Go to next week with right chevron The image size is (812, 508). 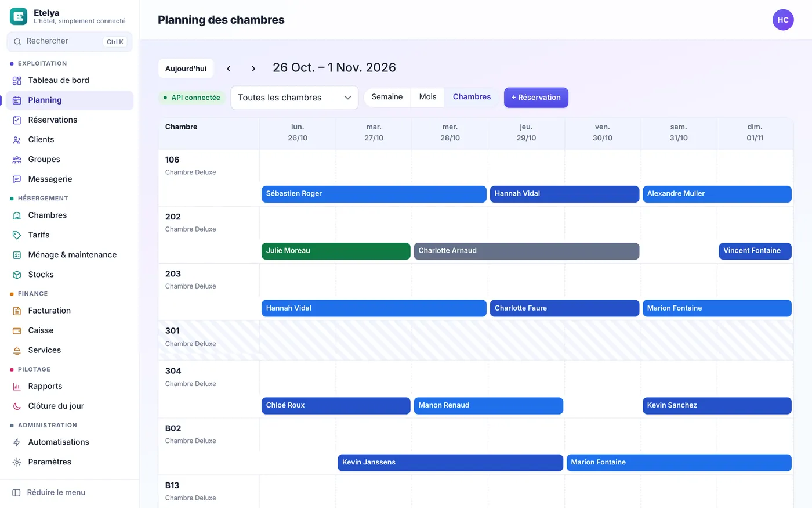(253, 69)
